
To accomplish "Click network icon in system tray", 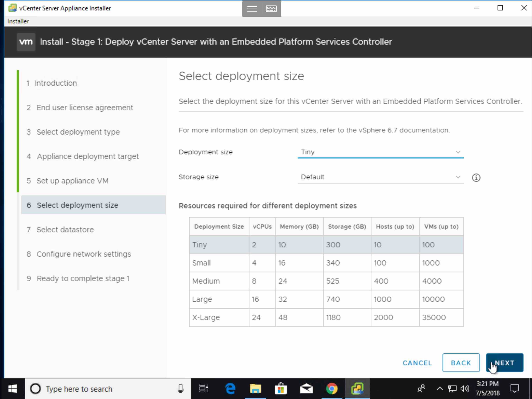I will 452,389.
